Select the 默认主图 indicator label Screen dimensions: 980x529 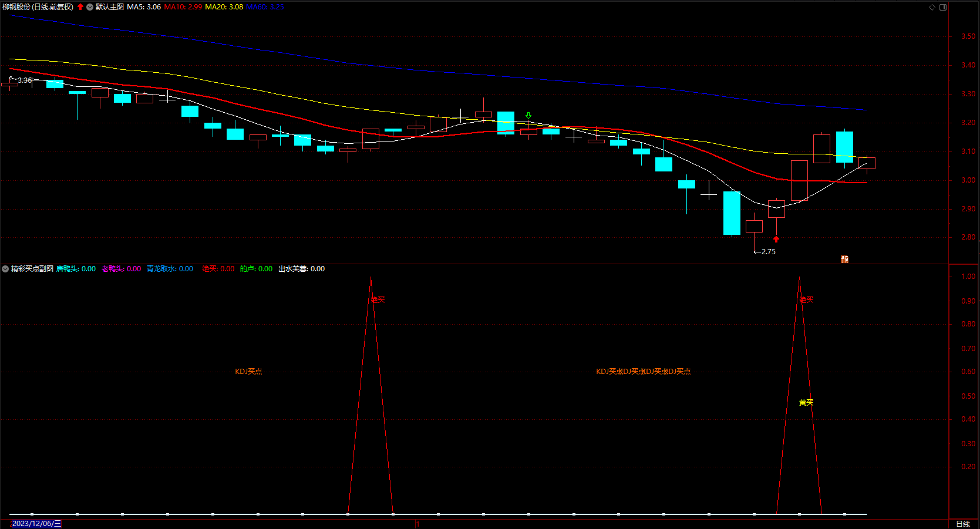[110, 7]
